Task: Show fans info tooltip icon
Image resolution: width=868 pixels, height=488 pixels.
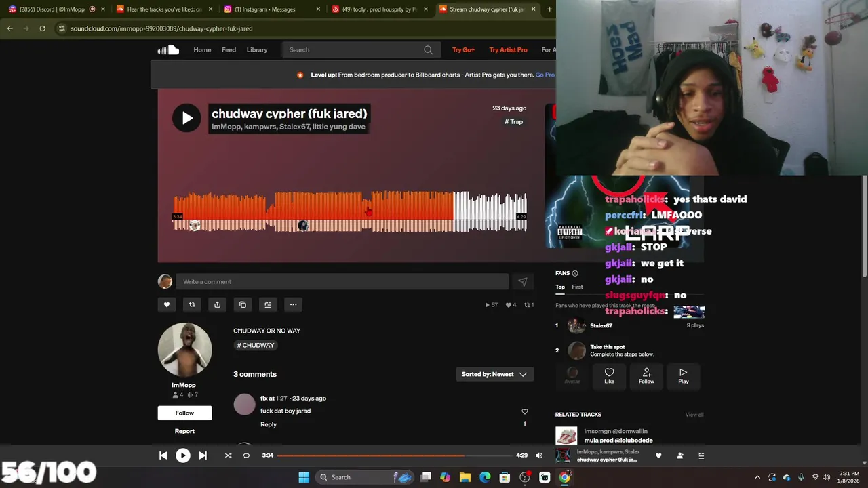Action: (x=575, y=273)
